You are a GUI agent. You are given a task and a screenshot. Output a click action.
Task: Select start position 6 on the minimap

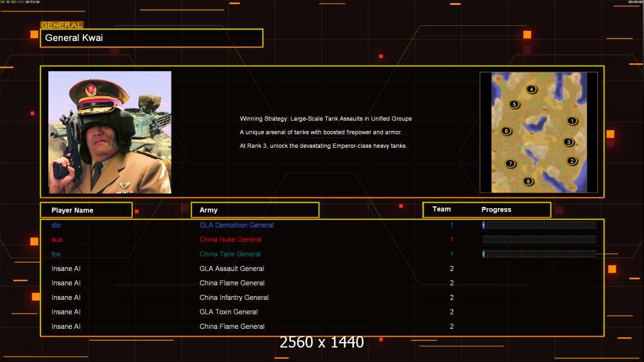point(506,131)
